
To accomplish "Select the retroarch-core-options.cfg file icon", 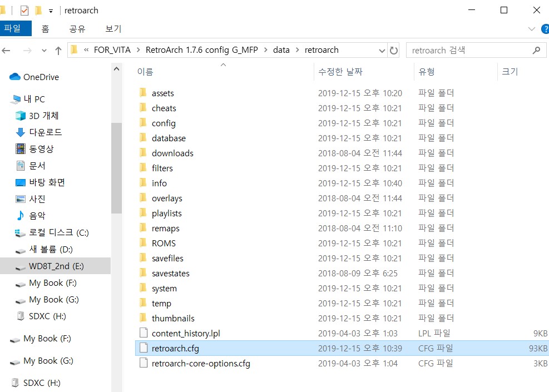I will 143,363.
